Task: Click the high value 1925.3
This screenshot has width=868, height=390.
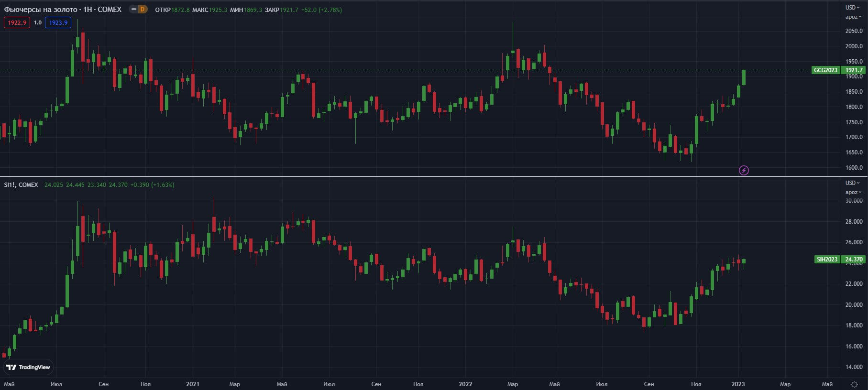Action: coord(218,10)
